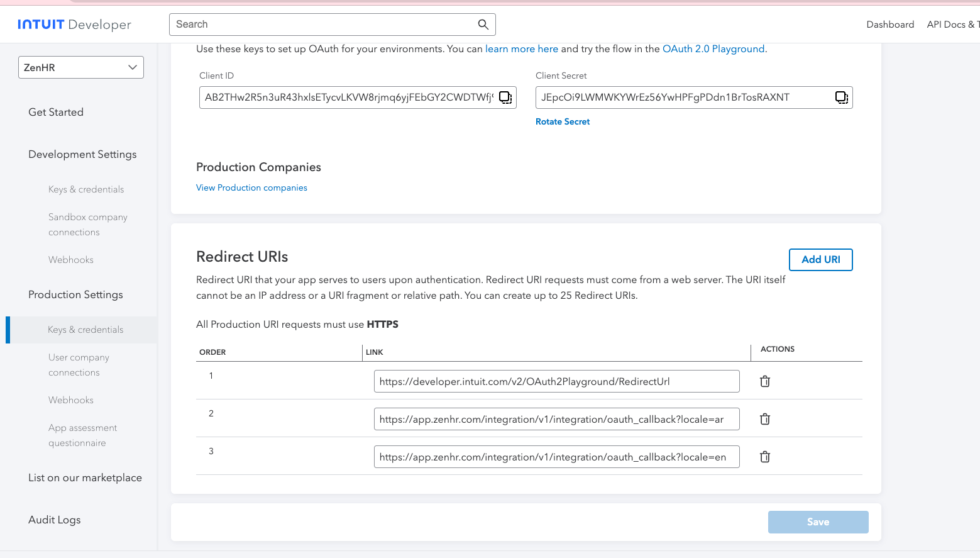Click the 'Client ID' label
The image size is (980, 558).
pos(216,75)
